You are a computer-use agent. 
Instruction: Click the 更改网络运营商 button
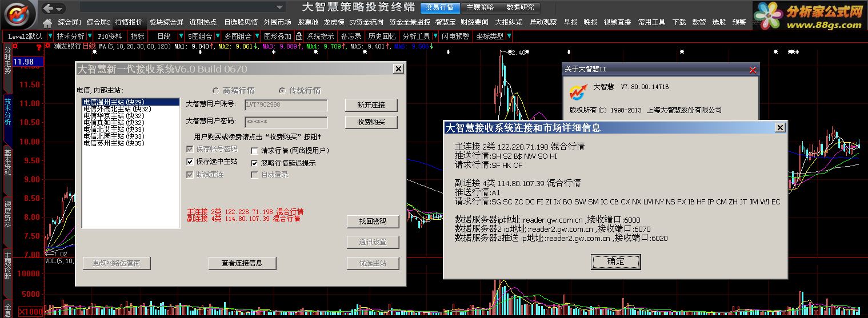116,263
